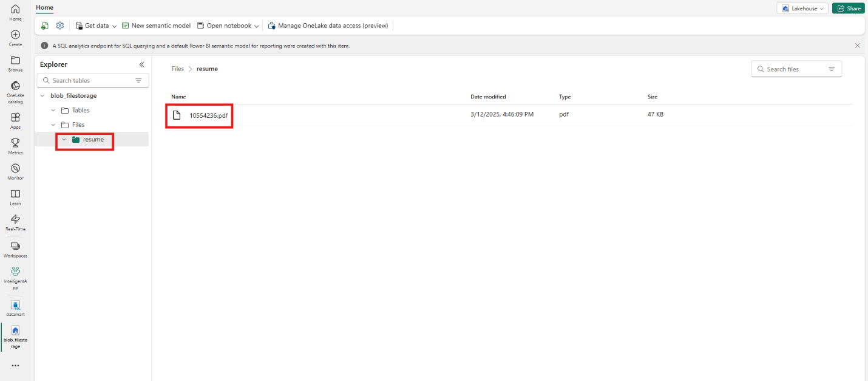The width and height of the screenshot is (868, 381).
Task: Click the refresh icon in the toolbar
Action: 44,26
